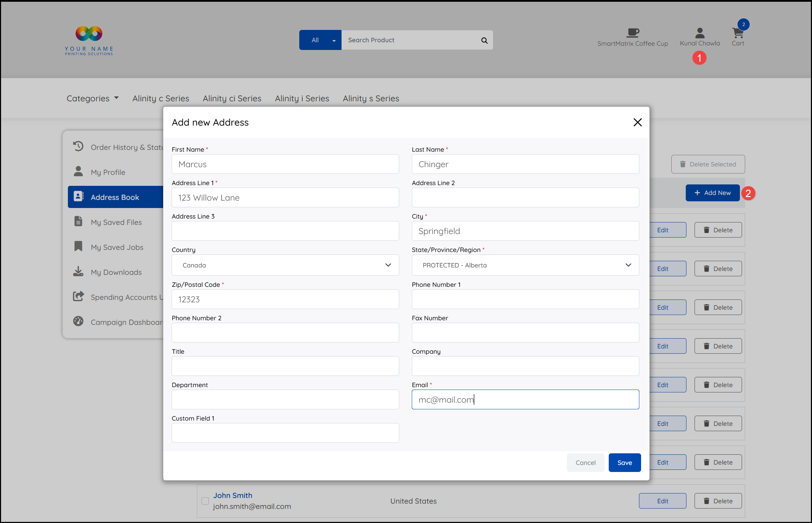Click the SmartMatrix Coffee Cup icon
The height and width of the screenshot is (523, 812).
click(632, 33)
